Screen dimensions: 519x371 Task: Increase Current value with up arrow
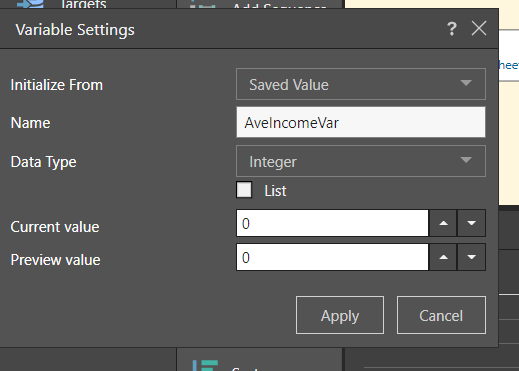(x=443, y=223)
